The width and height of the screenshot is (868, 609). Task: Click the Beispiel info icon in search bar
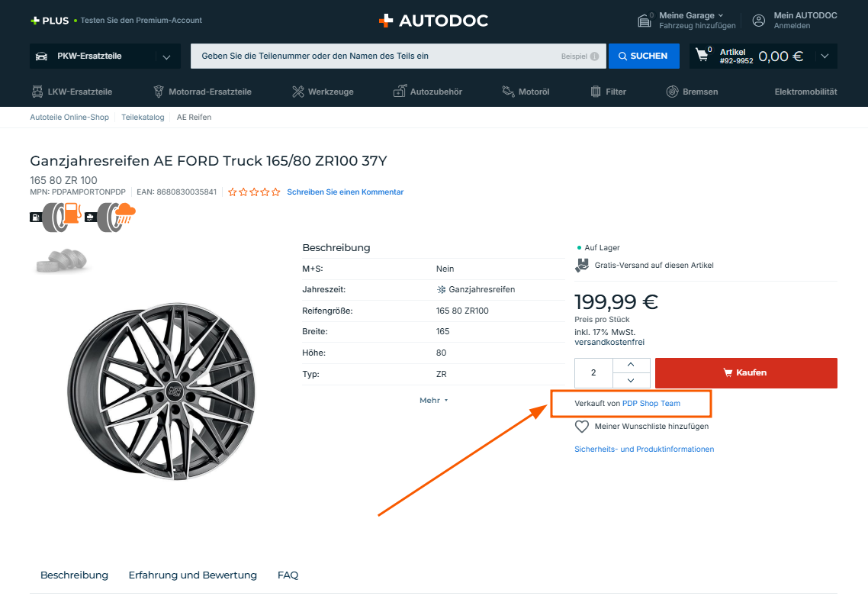coord(594,56)
